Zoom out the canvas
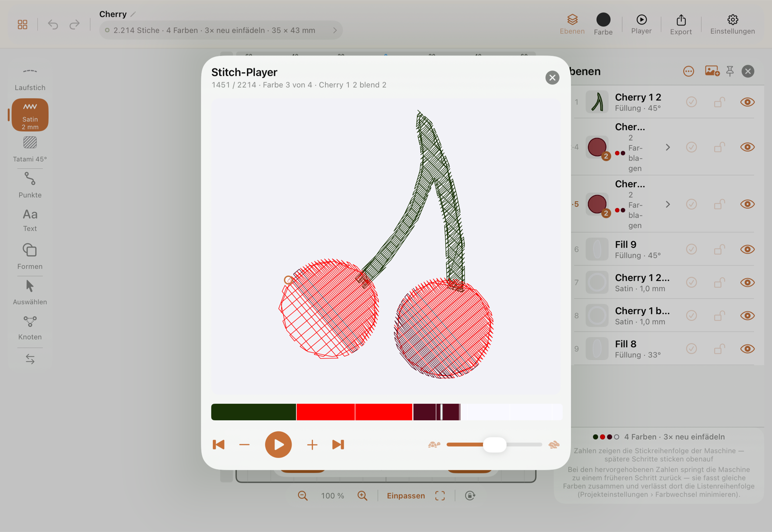Image resolution: width=772 pixels, height=532 pixels. point(303,496)
